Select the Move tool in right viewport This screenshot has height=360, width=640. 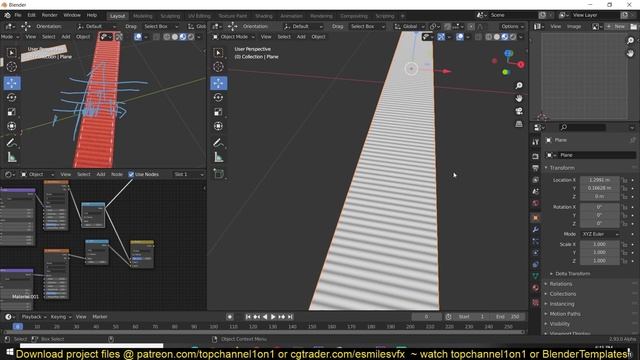(x=218, y=83)
